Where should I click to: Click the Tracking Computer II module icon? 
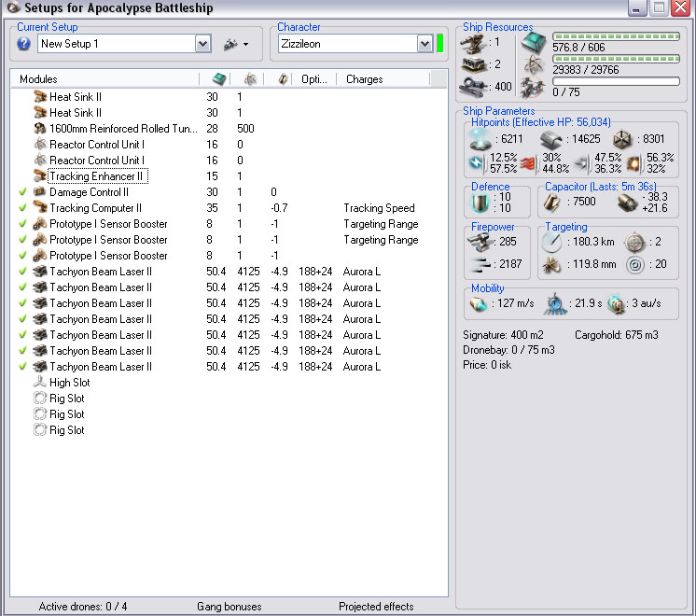click(40, 208)
